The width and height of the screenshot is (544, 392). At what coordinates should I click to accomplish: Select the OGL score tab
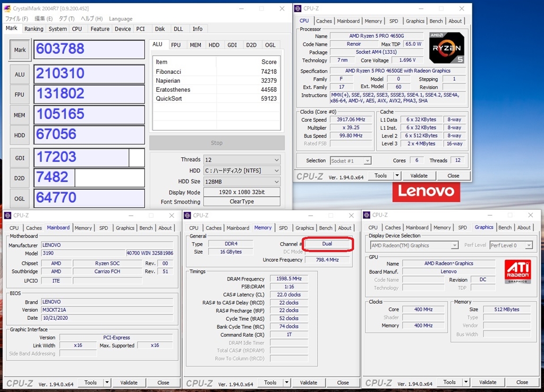click(270, 45)
